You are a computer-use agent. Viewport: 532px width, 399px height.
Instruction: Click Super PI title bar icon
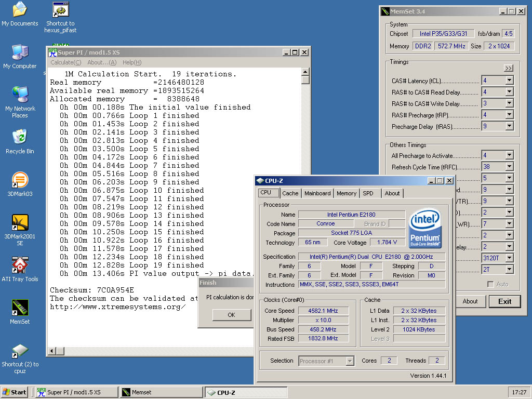[x=52, y=52]
